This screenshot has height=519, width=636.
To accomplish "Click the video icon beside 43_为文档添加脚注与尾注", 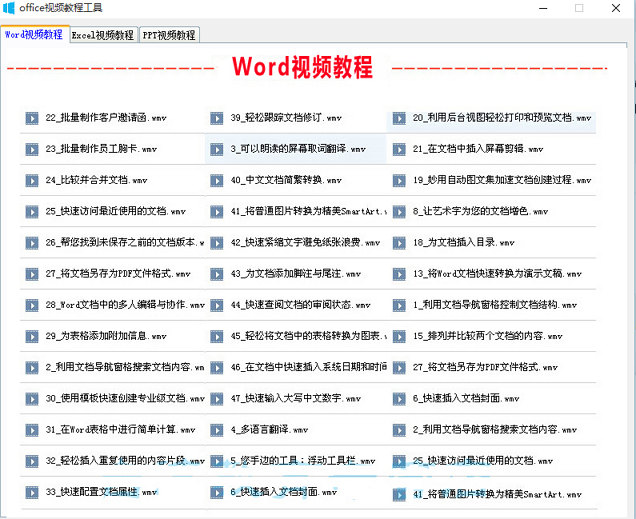I will coord(217,274).
